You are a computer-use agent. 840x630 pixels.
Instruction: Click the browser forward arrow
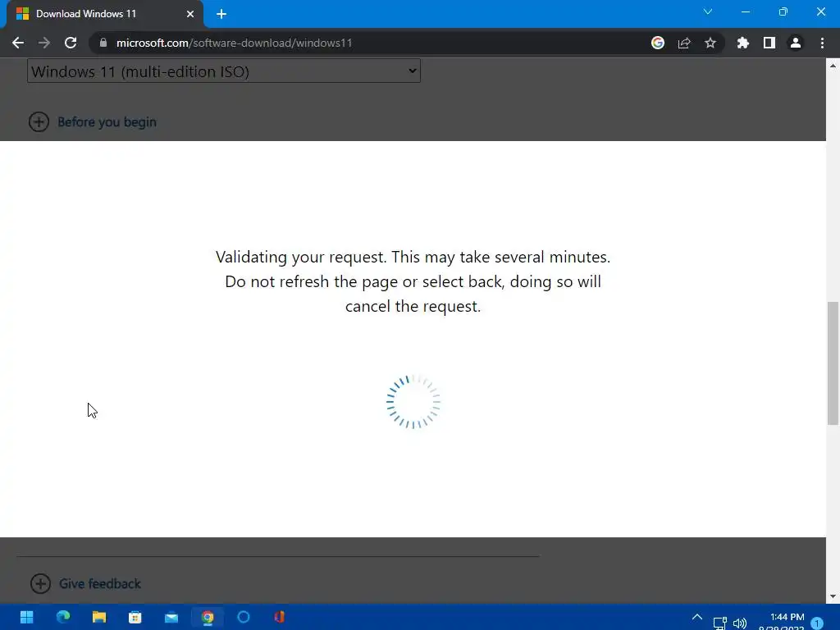coord(44,43)
